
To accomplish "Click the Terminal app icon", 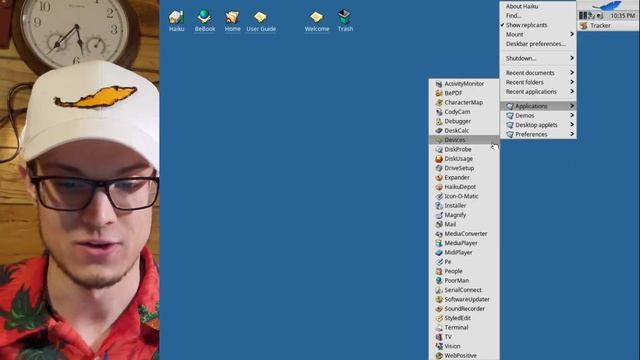I will click(x=439, y=327).
